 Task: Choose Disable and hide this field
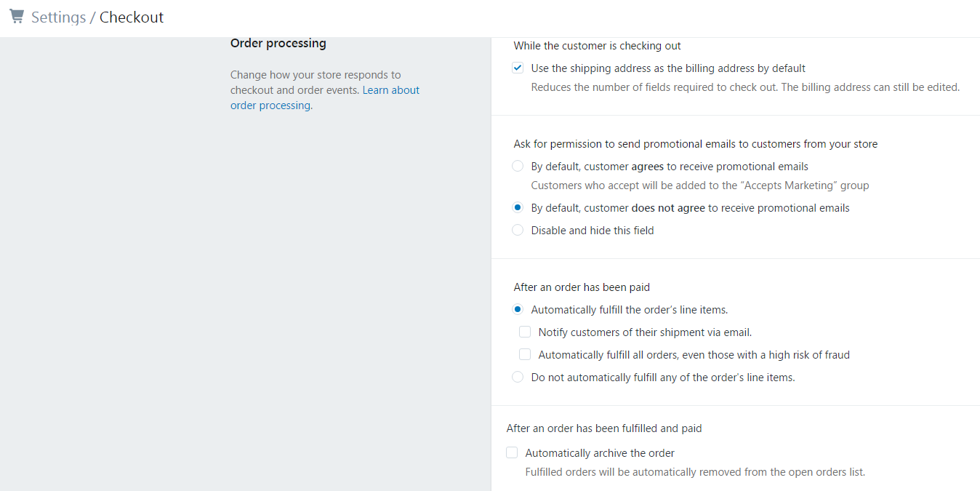coord(518,231)
